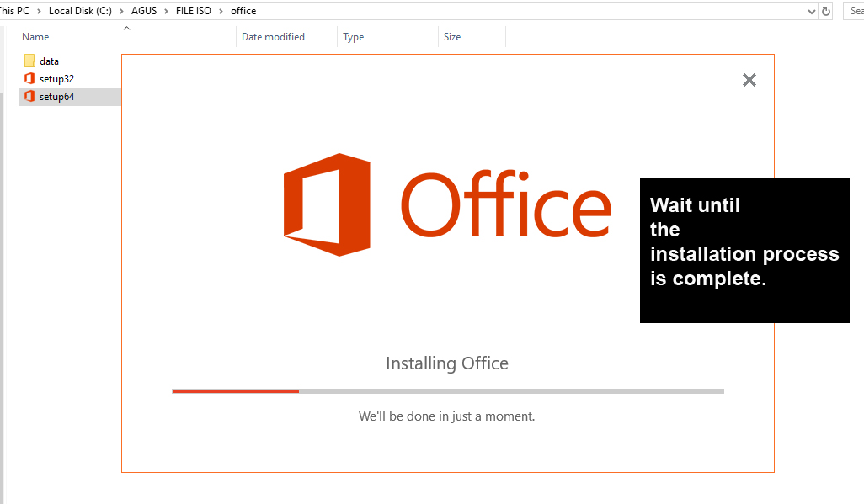Click 'We'll be done in just a moment.'
The height and width of the screenshot is (504, 864).
(447, 416)
